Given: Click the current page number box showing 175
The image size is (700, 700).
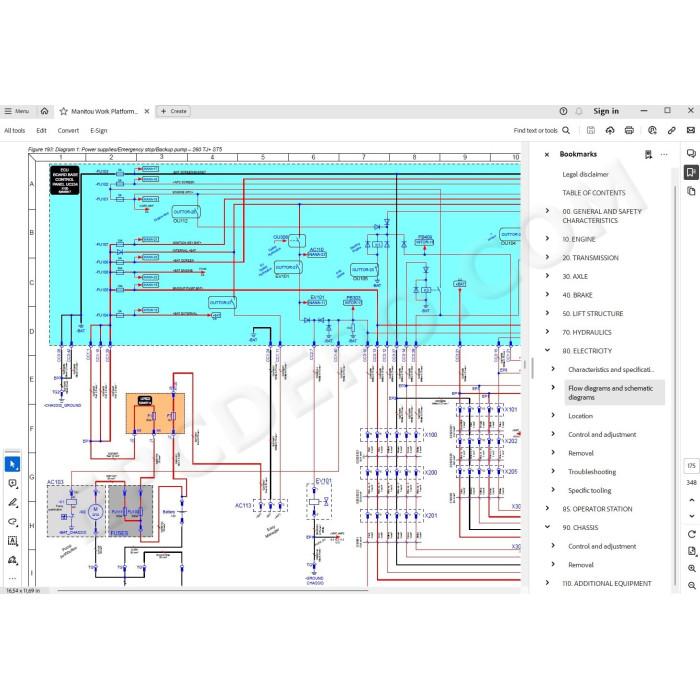Looking at the screenshot, I should 691,466.
